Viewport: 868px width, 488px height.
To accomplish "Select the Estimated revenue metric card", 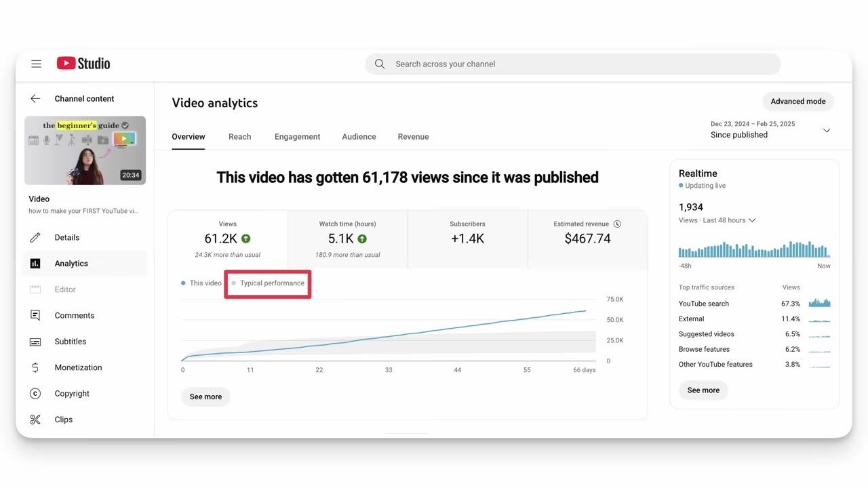I will tap(587, 239).
